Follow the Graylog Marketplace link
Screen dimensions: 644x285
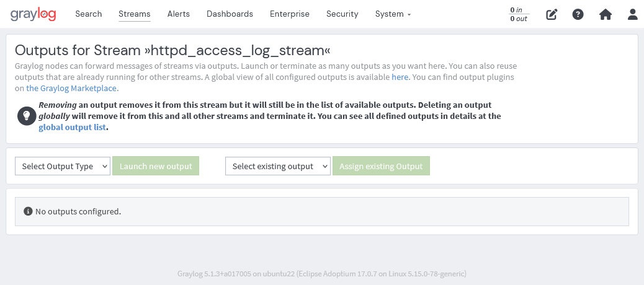click(72, 88)
